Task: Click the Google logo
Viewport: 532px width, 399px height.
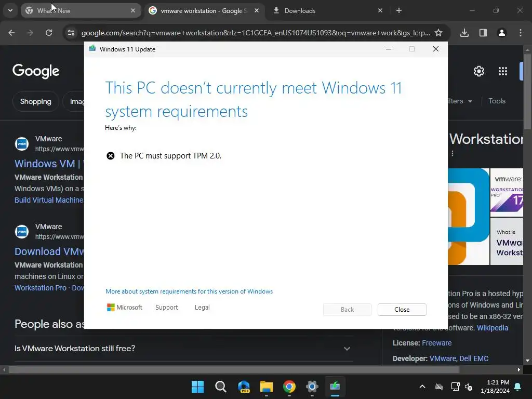Action: (36, 71)
